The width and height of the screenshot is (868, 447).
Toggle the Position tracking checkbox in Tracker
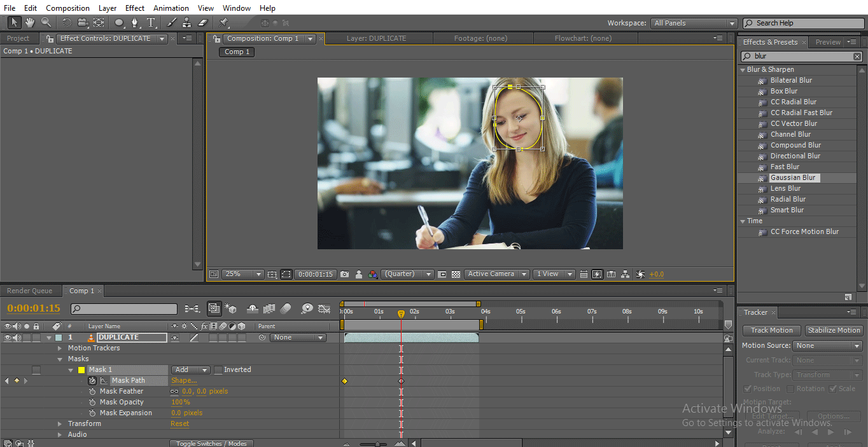[748, 389]
